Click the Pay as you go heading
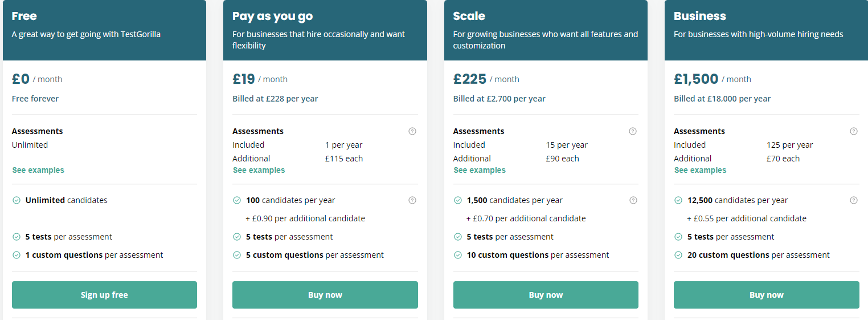This screenshot has width=868, height=320. [272, 16]
